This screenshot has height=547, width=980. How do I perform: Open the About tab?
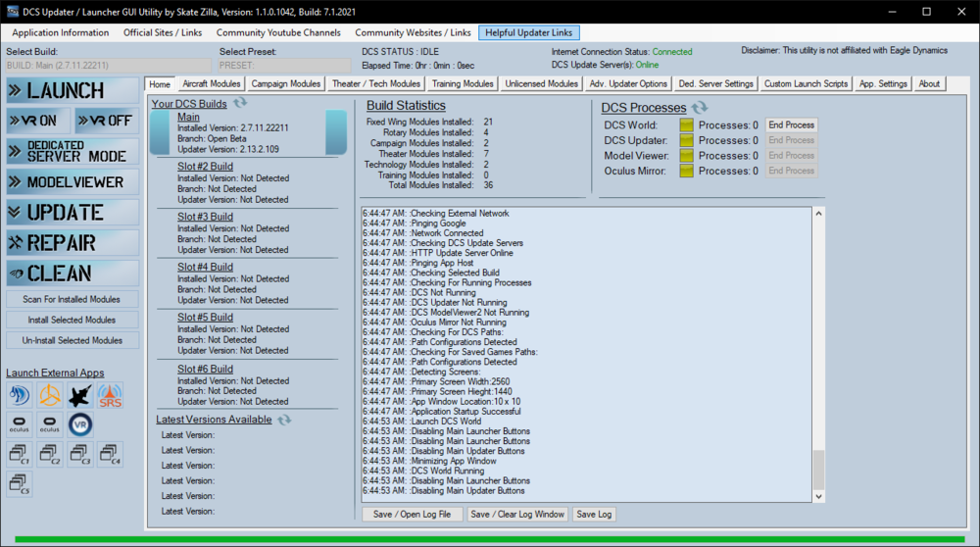coord(929,83)
